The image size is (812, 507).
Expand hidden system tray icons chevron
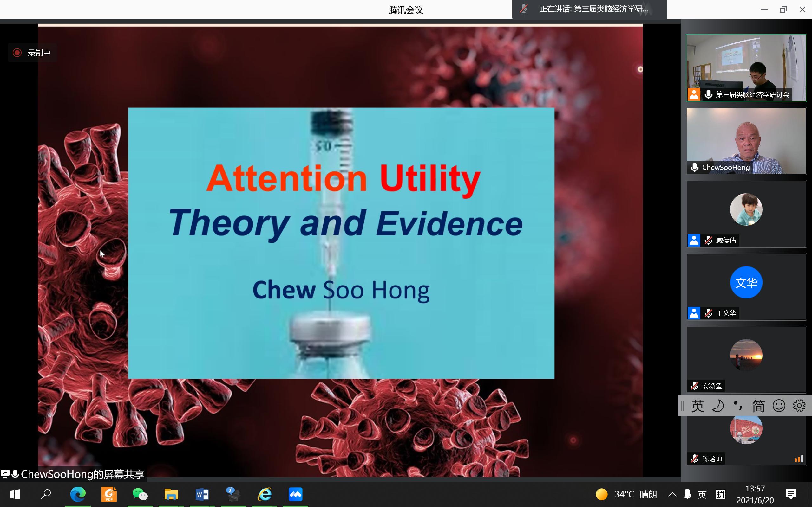point(672,494)
